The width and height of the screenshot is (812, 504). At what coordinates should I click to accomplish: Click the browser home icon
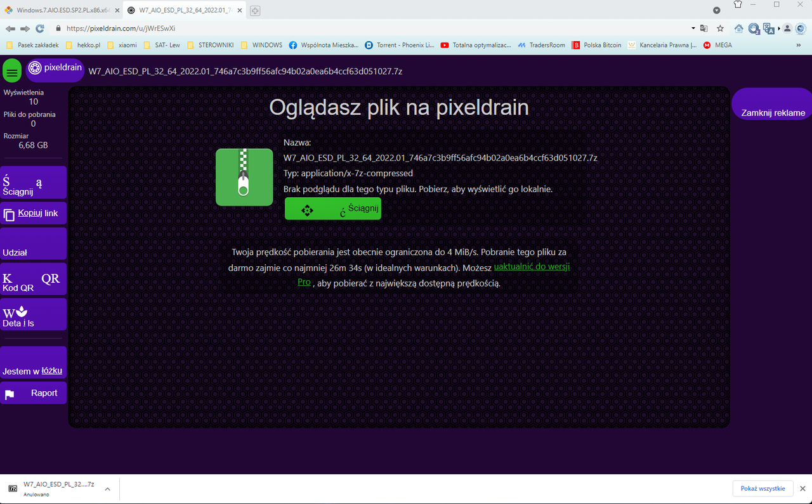[738, 29]
